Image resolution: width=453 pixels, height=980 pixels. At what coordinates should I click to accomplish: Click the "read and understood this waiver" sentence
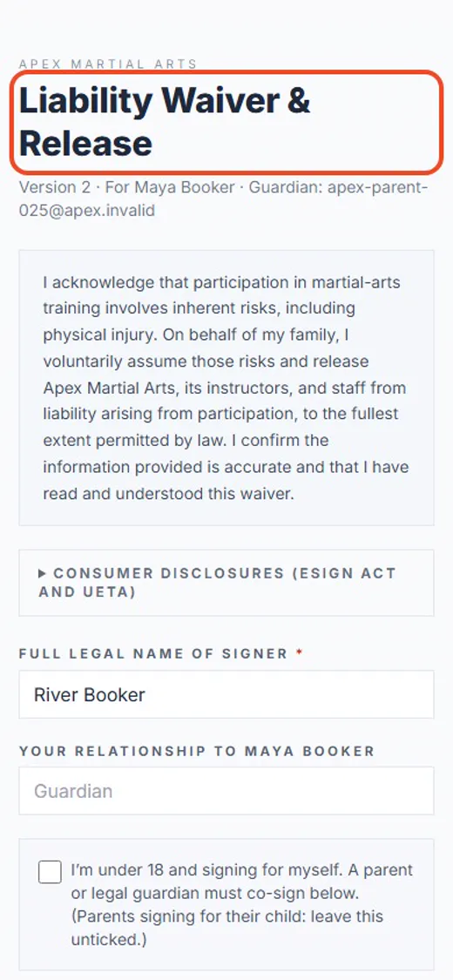click(168, 494)
